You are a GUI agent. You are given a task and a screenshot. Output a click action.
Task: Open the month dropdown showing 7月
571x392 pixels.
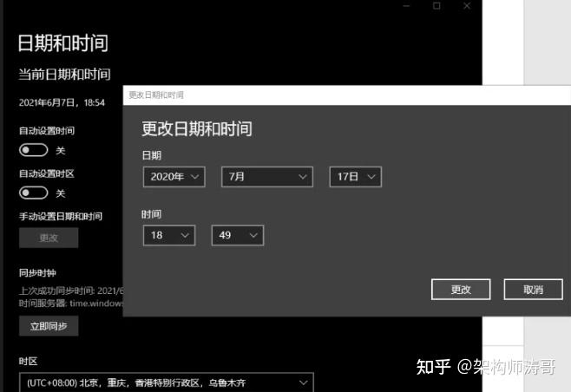(267, 177)
